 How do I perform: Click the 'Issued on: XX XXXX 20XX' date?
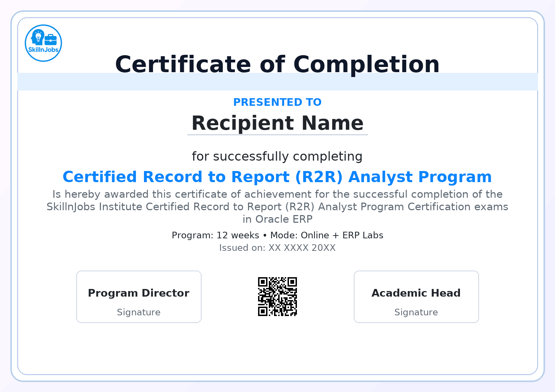point(277,248)
